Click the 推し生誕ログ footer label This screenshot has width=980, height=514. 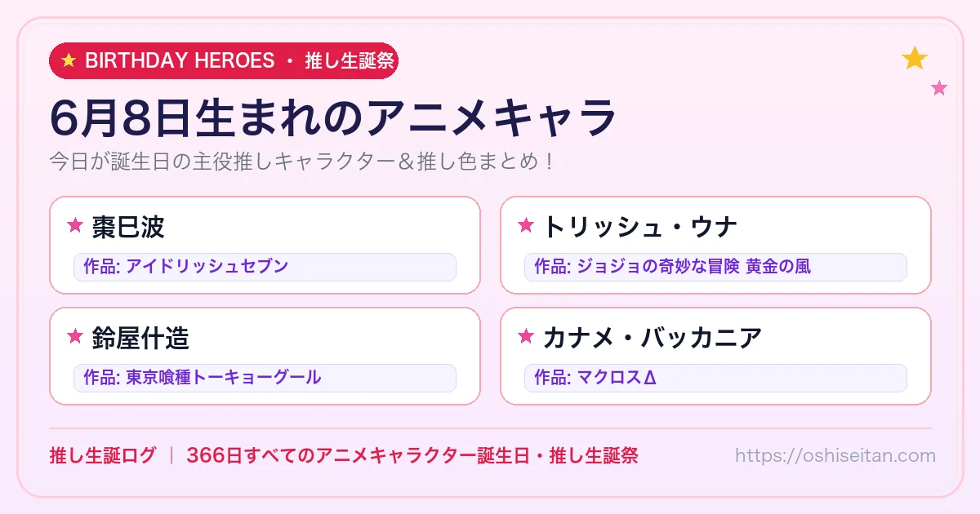[x=102, y=455]
